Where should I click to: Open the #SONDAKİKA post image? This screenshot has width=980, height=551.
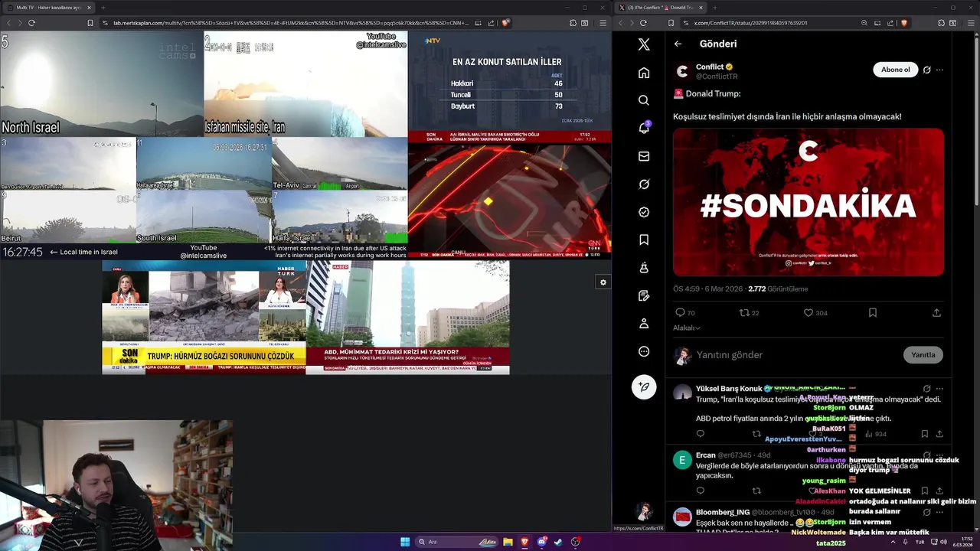808,202
